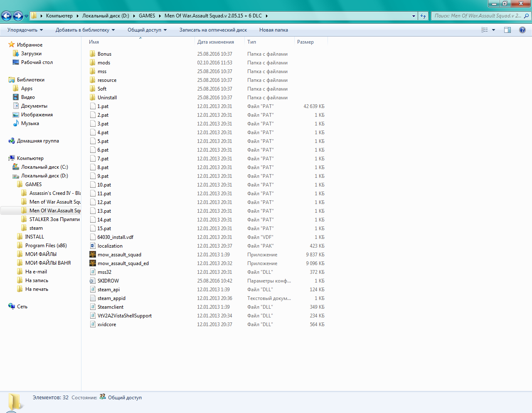Open the view options dropdown arrow

[493, 30]
